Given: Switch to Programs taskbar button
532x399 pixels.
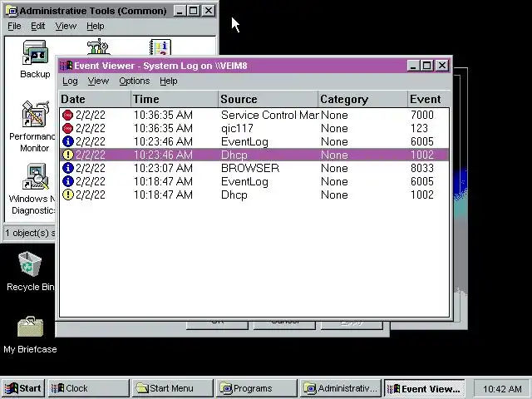Looking at the screenshot, I should click(256, 388).
